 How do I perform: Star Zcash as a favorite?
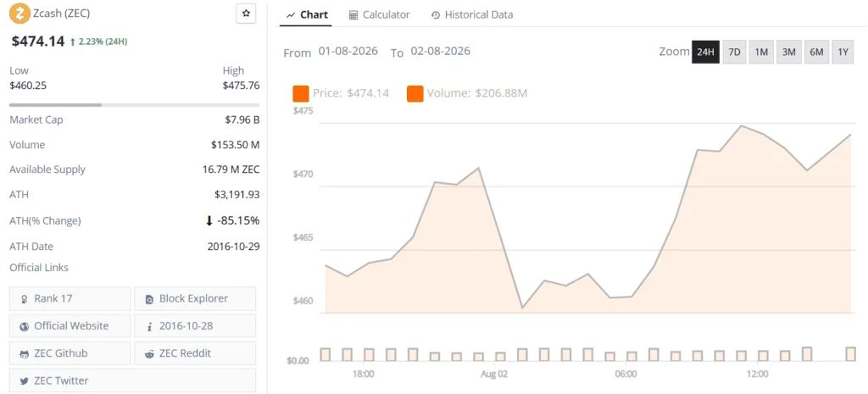(x=246, y=14)
